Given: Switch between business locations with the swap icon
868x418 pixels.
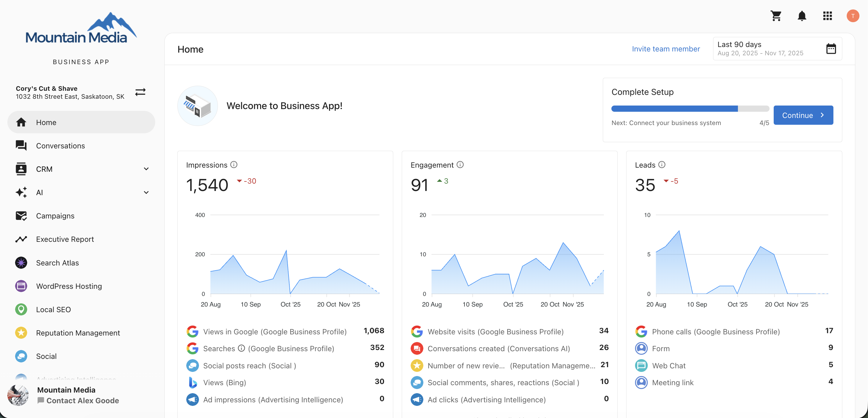Looking at the screenshot, I should 140,92.
